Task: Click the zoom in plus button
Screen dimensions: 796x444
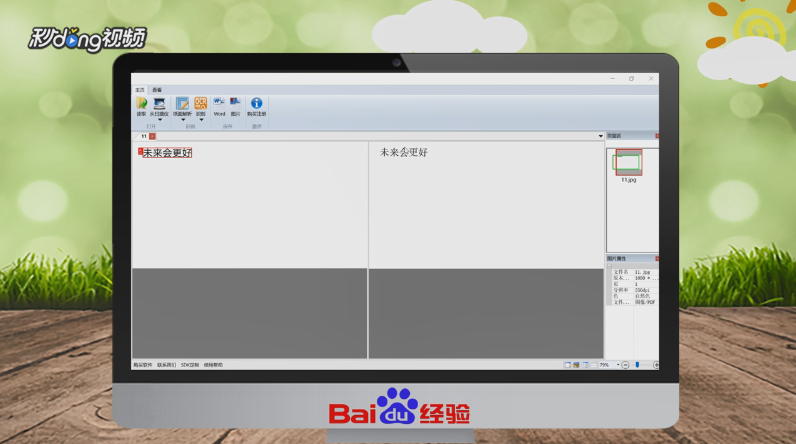Action: pos(656,365)
